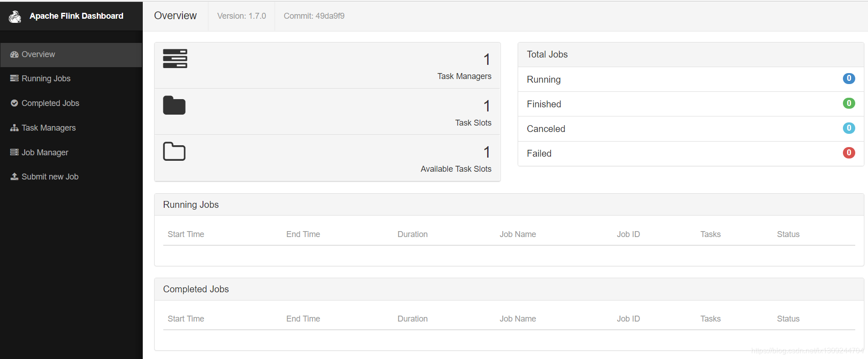Screen dimensions: 868x359
Task: Click the Task Managers count value
Action: coord(487,59)
